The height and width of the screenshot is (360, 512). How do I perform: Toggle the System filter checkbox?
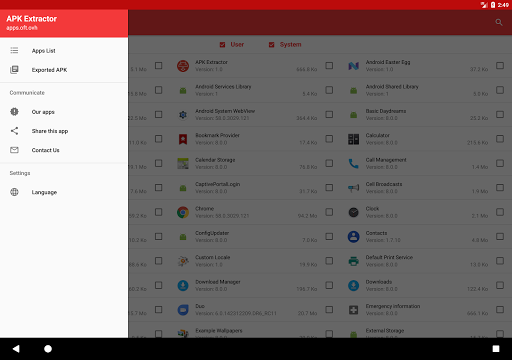click(x=272, y=45)
